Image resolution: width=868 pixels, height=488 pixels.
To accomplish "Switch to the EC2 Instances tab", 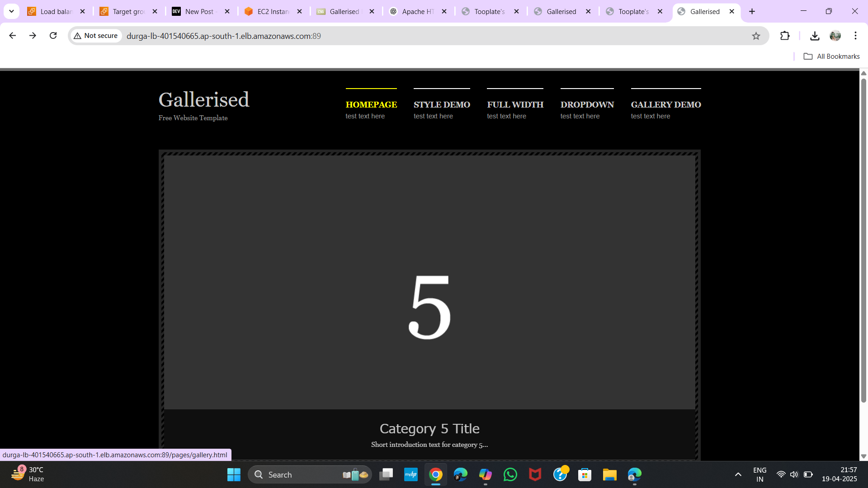I will coord(267,11).
